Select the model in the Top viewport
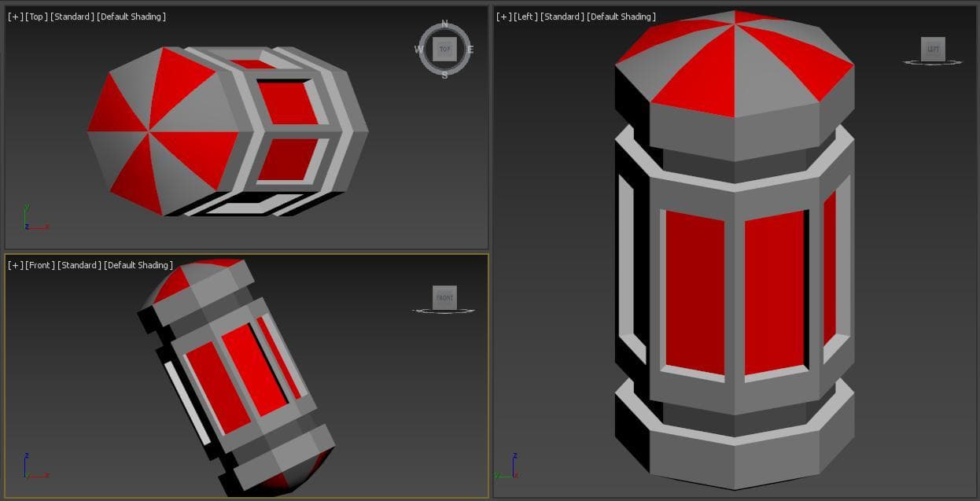Screen dimensions: 980x501 tap(227, 131)
